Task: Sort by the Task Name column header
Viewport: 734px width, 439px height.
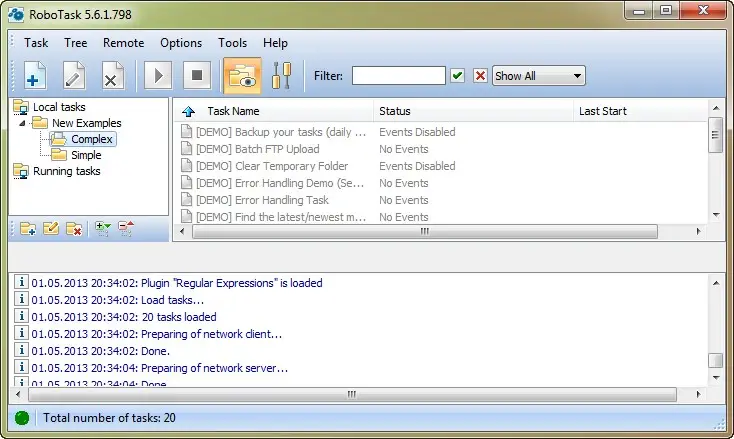Action: coord(233,111)
